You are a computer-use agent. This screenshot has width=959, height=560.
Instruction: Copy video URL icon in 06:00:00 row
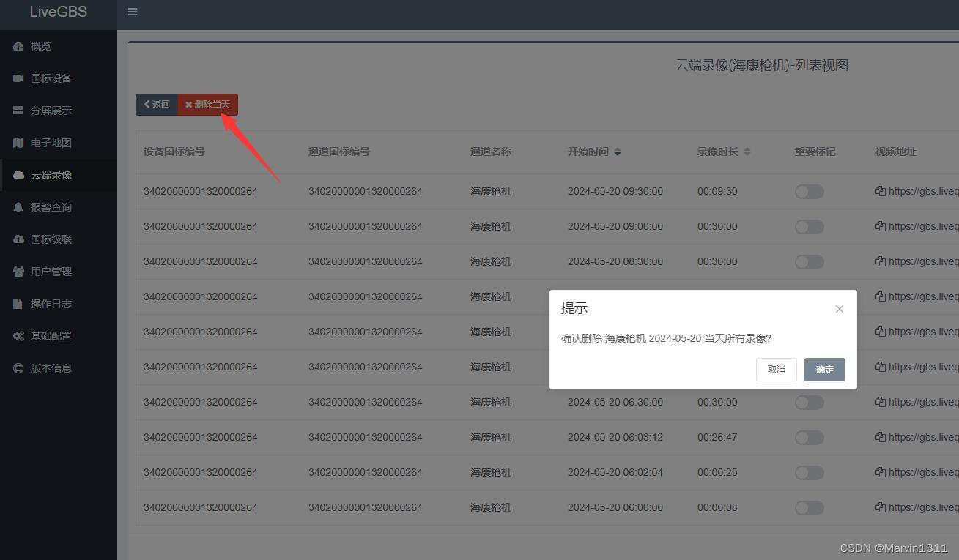881,507
